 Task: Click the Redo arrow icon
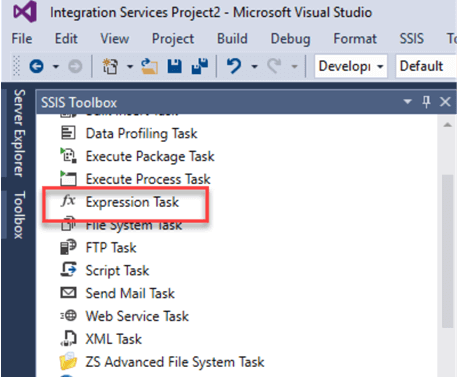point(274,66)
